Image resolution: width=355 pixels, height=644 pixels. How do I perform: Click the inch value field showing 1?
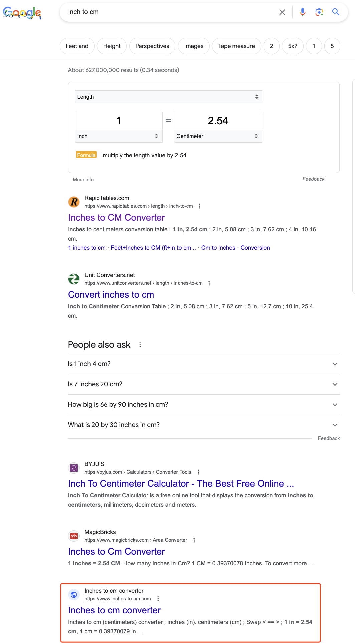coord(119,121)
